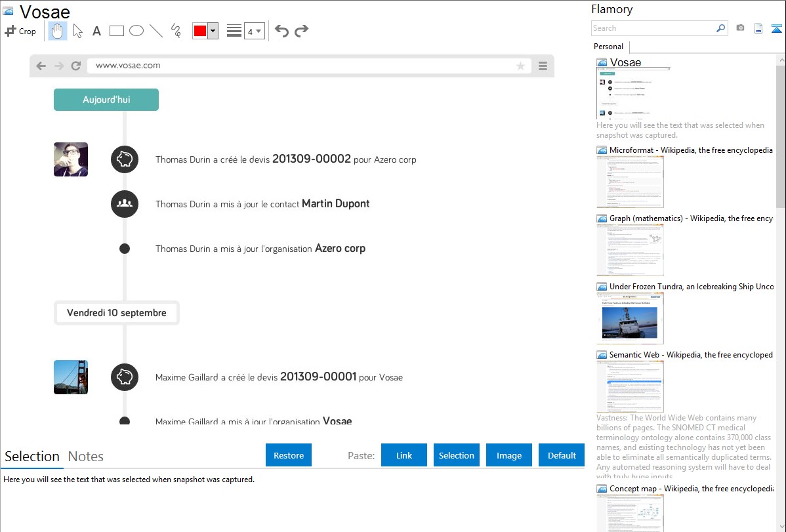
Task: Click the camera capture snapshot icon
Action: (740, 28)
